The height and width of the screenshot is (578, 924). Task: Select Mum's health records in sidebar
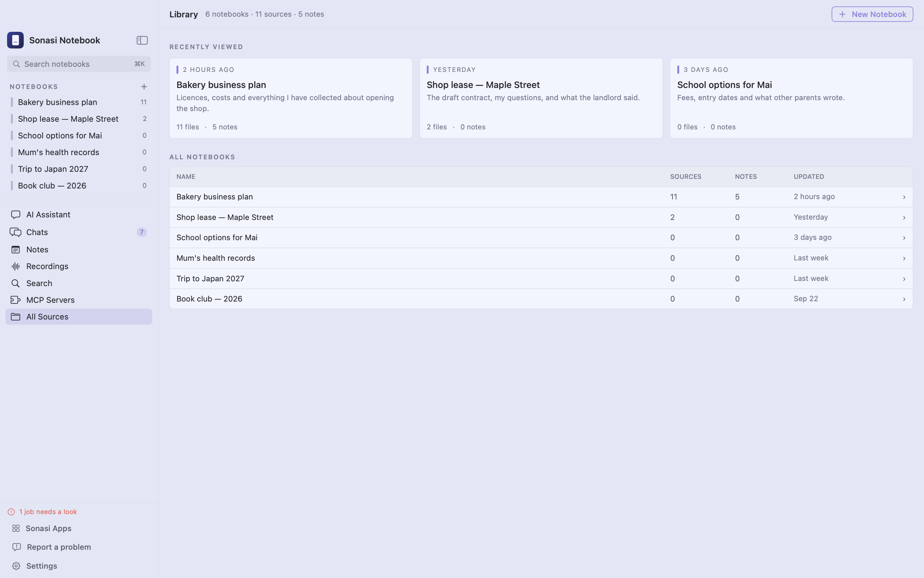[x=79, y=152]
